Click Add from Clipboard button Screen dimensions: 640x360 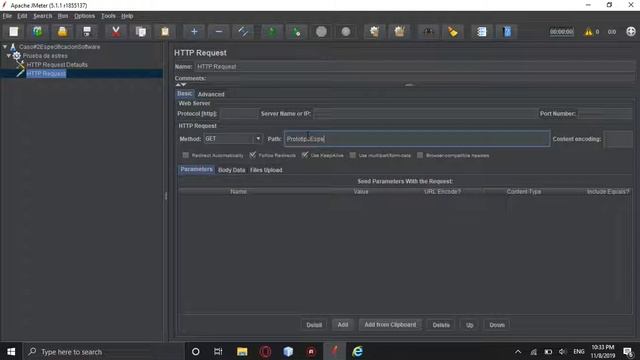click(x=390, y=324)
